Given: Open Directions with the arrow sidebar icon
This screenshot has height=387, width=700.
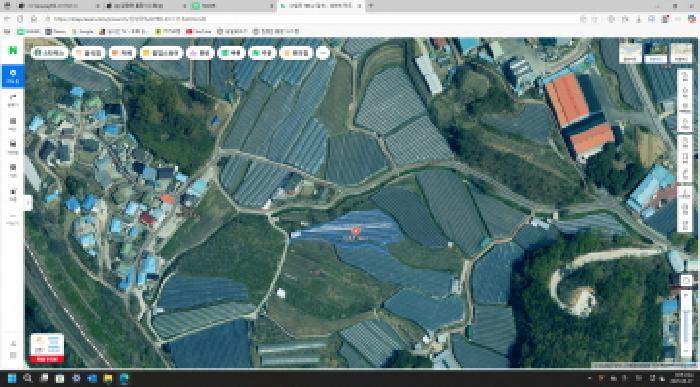Looking at the screenshot, I should tap(12, 100).
